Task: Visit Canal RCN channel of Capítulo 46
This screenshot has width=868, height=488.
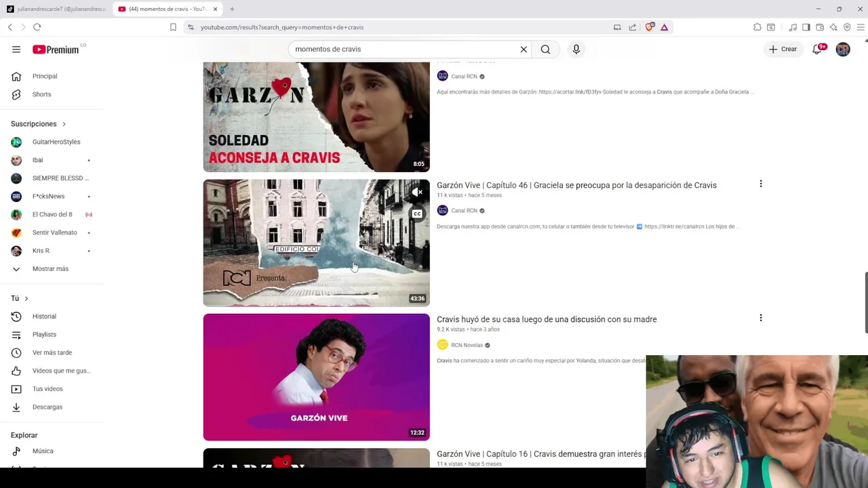Action: click(465, 211)
